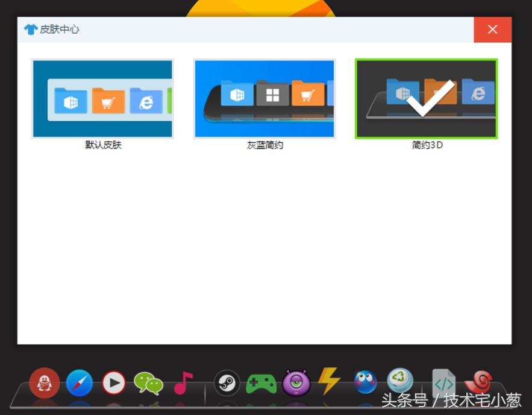The image size is (532, 415).
Task: Select the 默认皮肤 skin preview
Action: tap(102, 98)
